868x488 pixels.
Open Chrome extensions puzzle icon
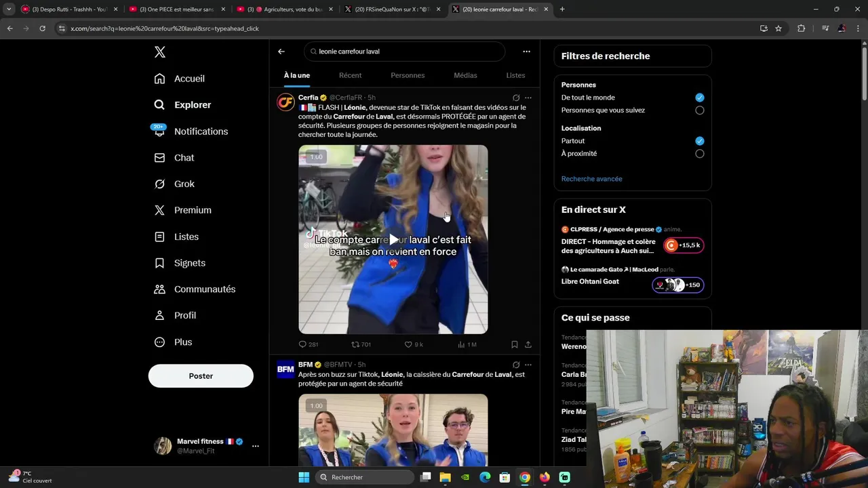802,28
